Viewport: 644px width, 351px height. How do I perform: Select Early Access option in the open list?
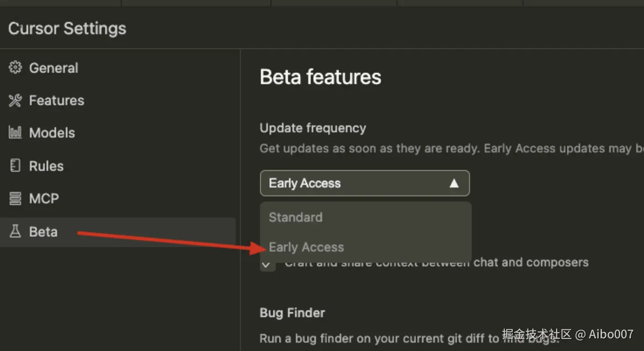click(307, 247)
